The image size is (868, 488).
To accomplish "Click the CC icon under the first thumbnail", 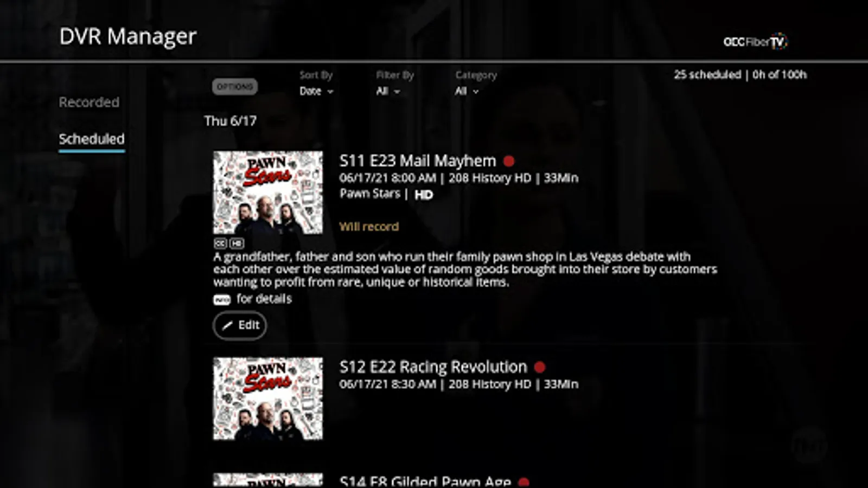I will click(x=220, y=243).
